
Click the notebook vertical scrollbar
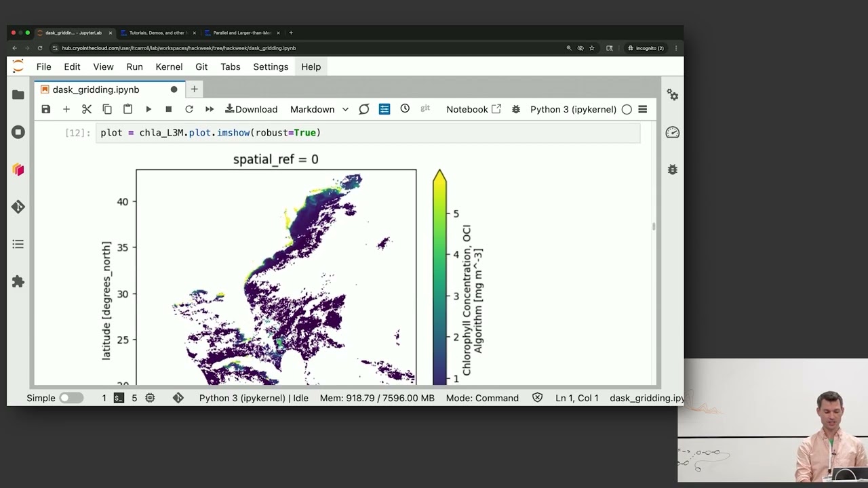point(654,227)
